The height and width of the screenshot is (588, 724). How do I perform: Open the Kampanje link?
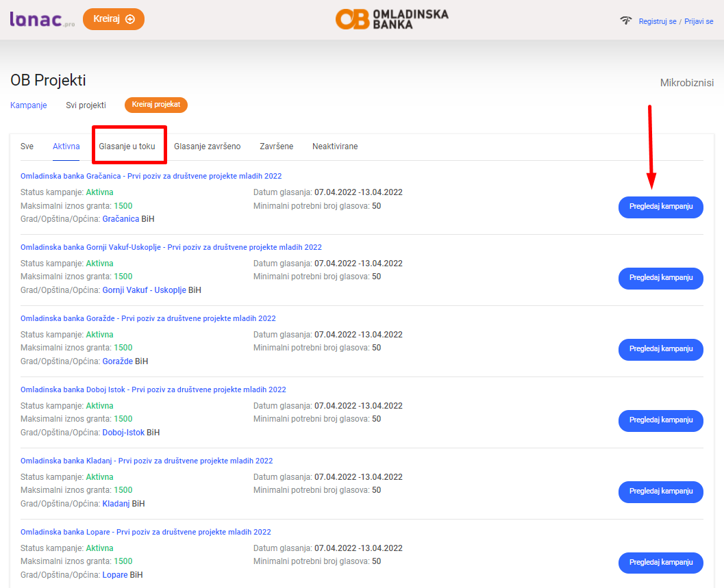coord(28,105)
